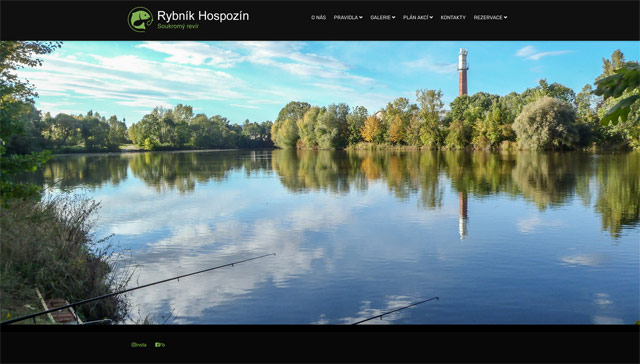Viewport: 640px width, 364px height.
Task: Click the Soukromý revír subtitle
Action: [x=178, y=27]
